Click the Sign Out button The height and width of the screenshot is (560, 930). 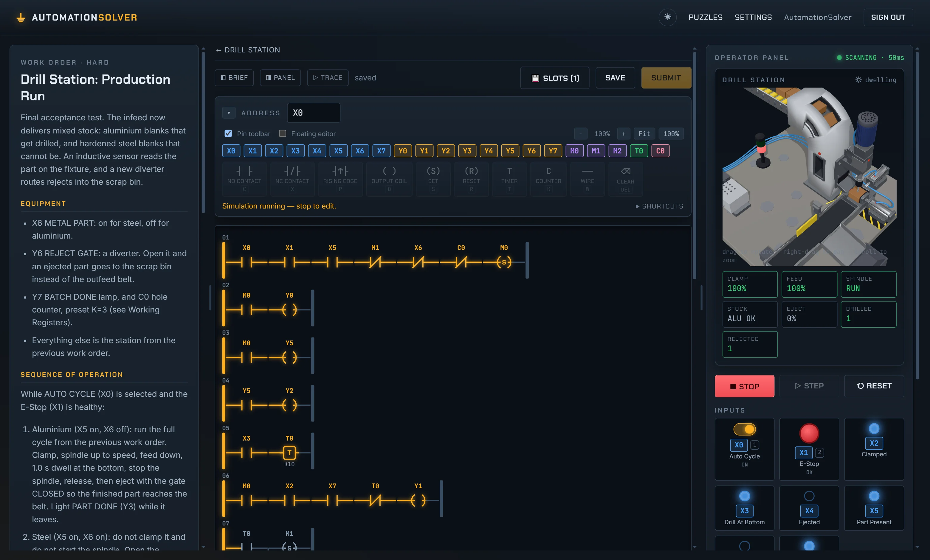tap(888, 17)
